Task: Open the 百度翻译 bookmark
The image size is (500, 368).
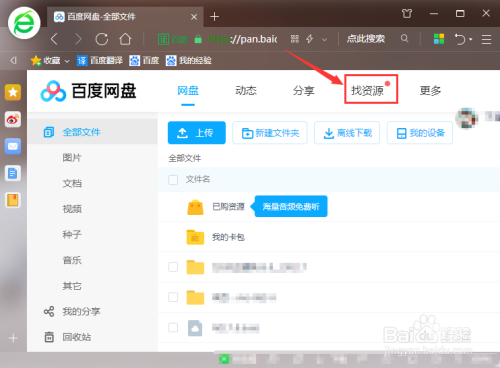Action: pos(100,60)
